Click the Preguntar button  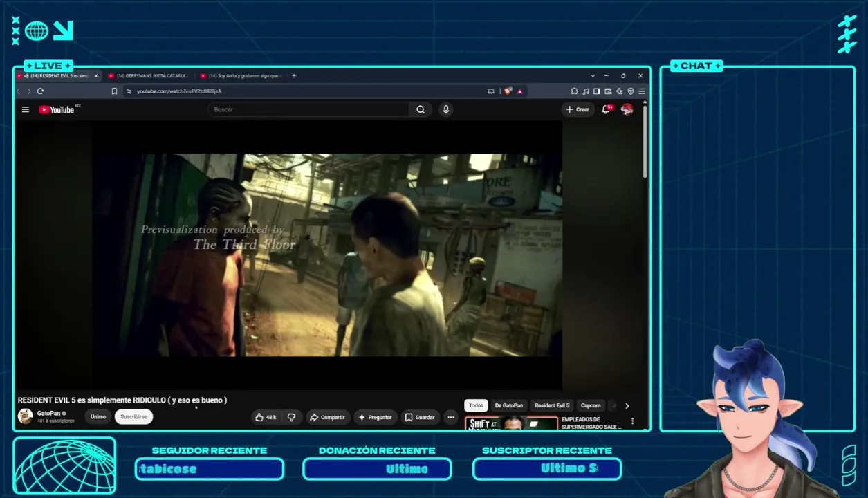[x=375, y=417]
